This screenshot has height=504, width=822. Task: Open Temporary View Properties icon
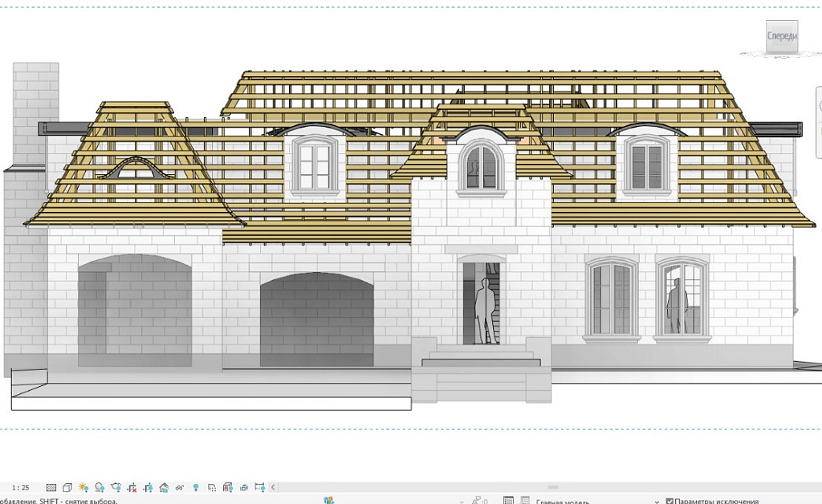[x=212, y=488]
